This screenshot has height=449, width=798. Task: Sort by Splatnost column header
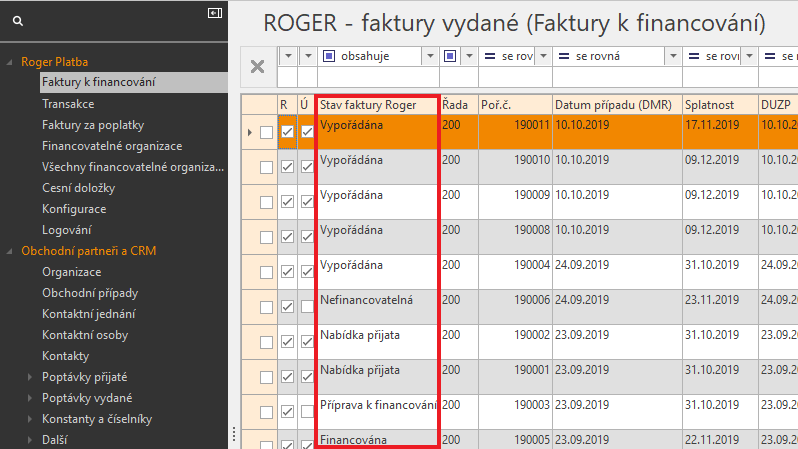tap(720, 105)
